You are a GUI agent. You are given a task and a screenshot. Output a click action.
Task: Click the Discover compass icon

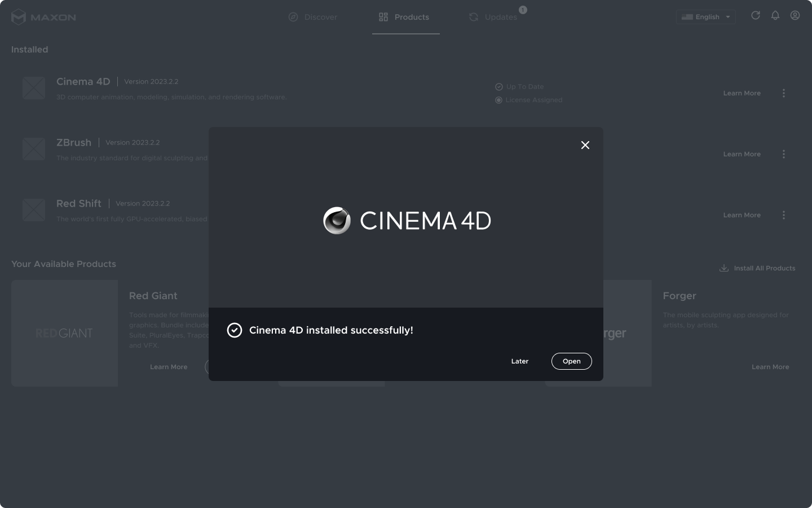(293, 17)
